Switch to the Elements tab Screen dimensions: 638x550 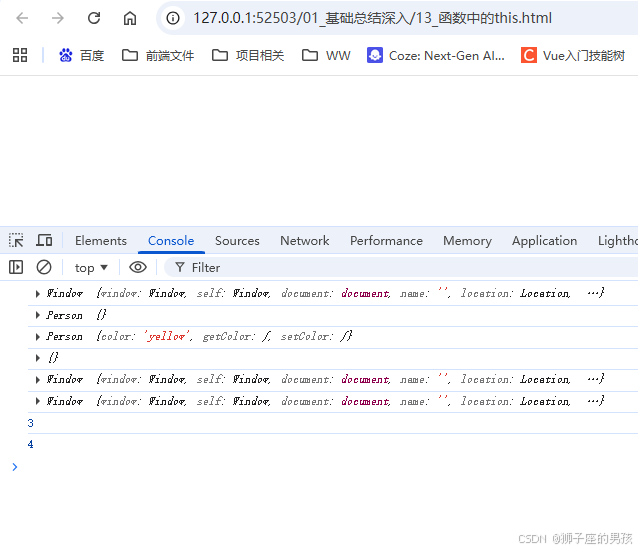click(101, 241)
